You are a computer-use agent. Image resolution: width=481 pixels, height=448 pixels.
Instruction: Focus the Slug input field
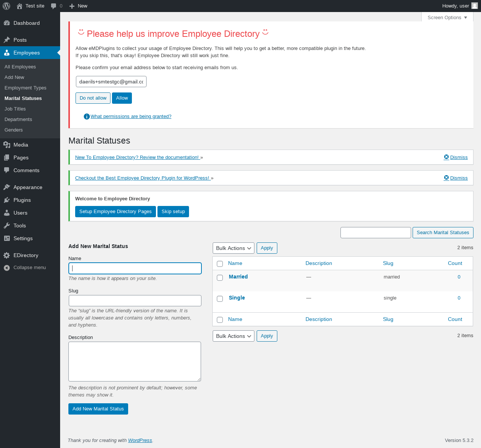(135, 301)
